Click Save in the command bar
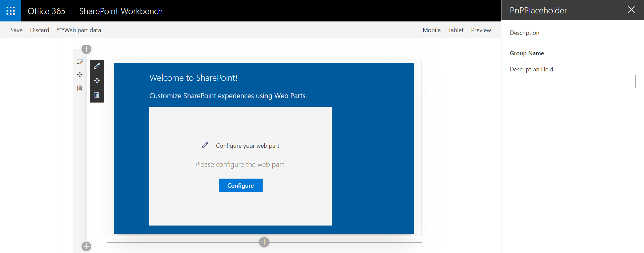Image resolution: width=644 pixels, height=253 pixels. 16,30
